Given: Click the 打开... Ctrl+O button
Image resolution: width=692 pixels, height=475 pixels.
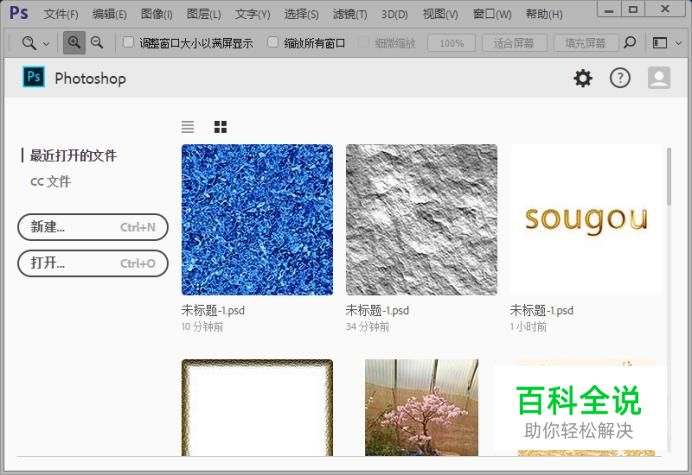Looking at the screenshot, I should pyautogui.click(x=93, y=264).
